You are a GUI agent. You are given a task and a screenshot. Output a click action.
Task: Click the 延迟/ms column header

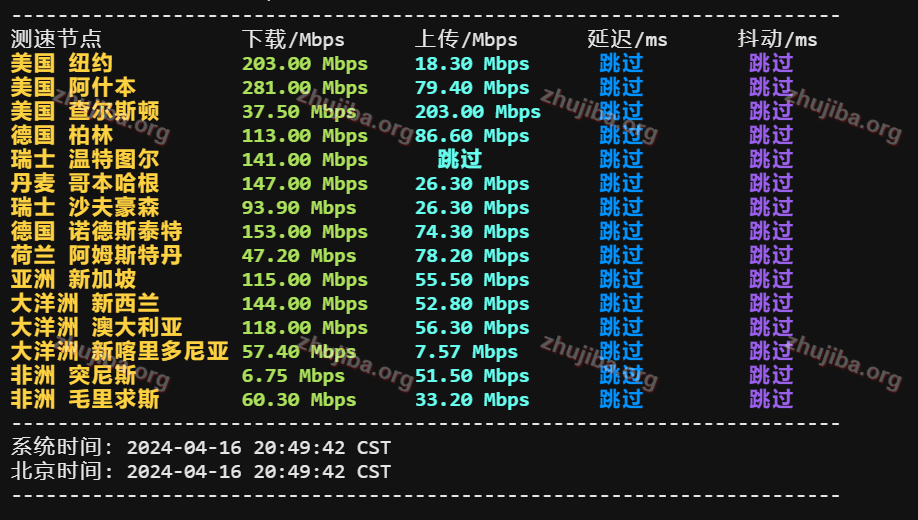tap(627, 39)
